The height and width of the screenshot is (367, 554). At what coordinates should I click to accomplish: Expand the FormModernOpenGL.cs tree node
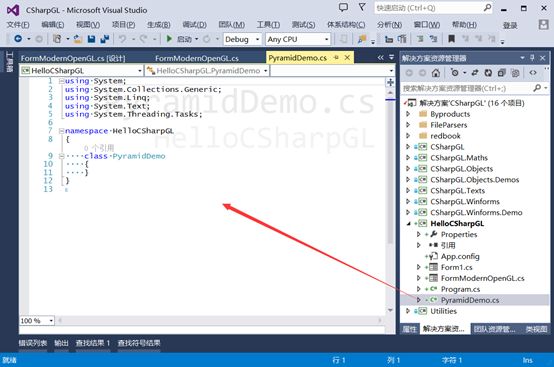coord(419,278)
